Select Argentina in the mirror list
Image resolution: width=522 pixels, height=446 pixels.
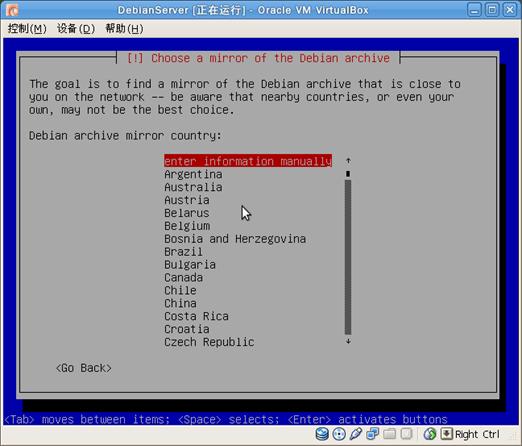[193, 174]
